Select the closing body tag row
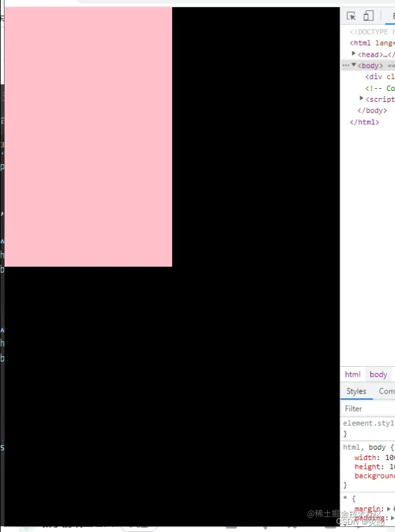Image resolution: width=395 pixels, height=532 pixels. pyautogui.click(x=372, y=110)
